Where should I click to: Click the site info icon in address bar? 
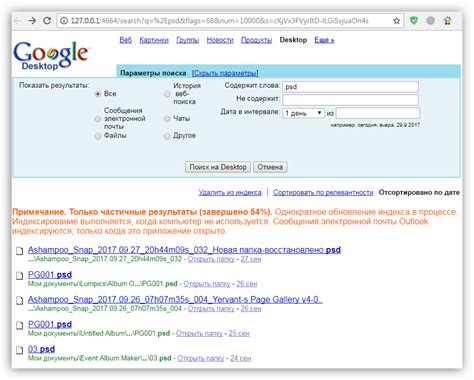[64, 21]
